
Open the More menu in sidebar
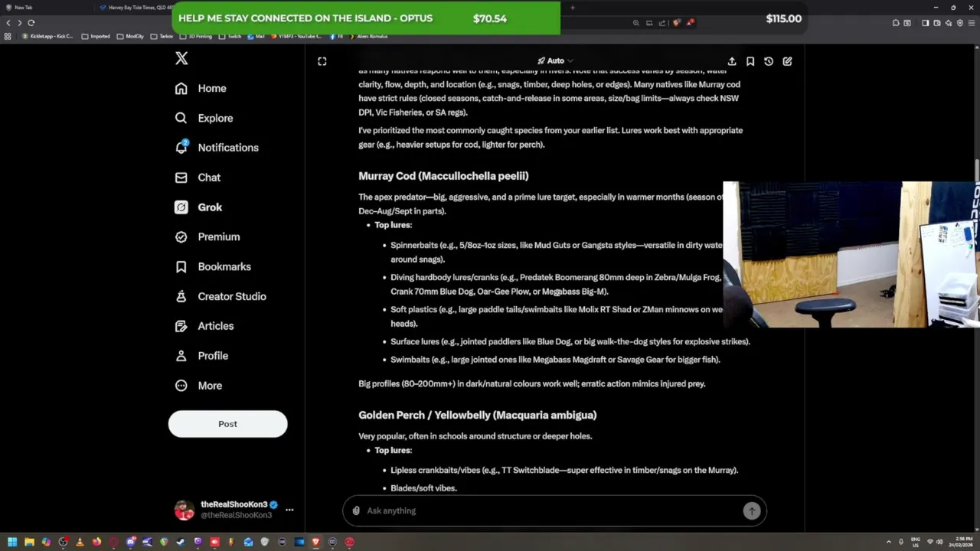(198, 386)
